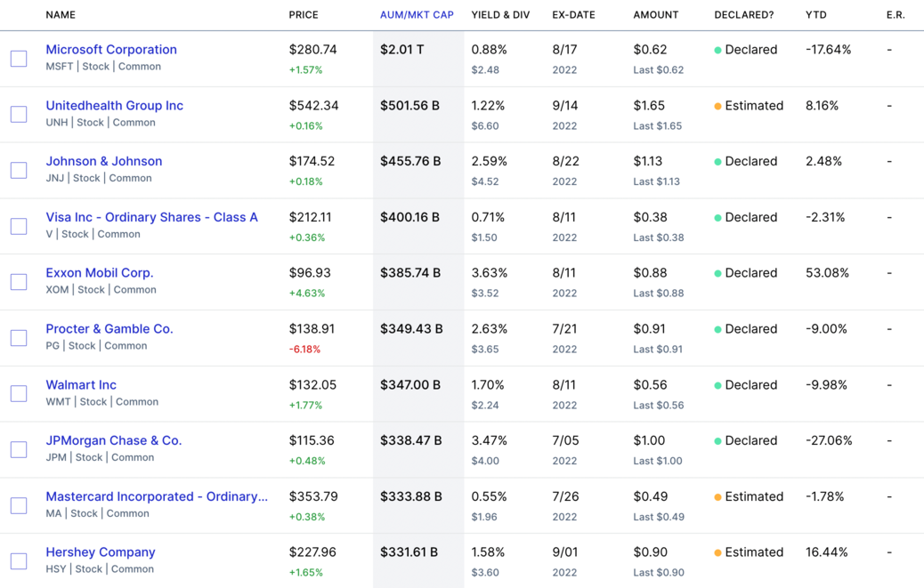Open the Procter & Gamble Co. link
The width and height of the screenshot is (924, 588).
[109, 329]
